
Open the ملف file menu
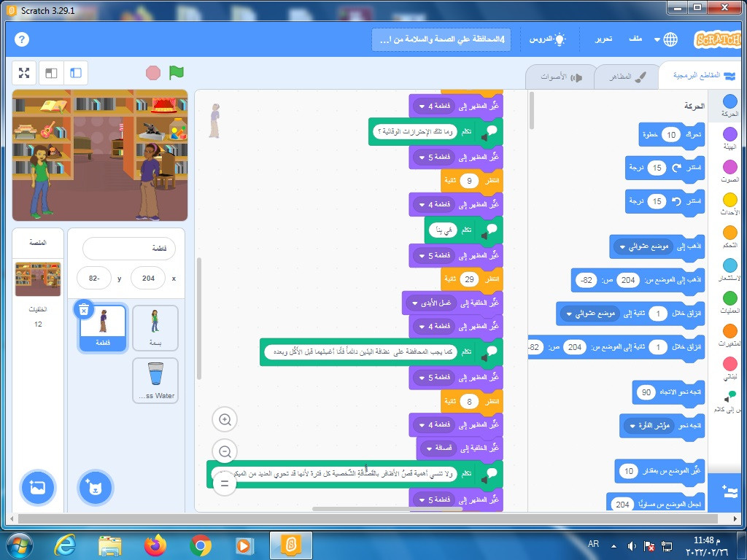tap(635, 39)
